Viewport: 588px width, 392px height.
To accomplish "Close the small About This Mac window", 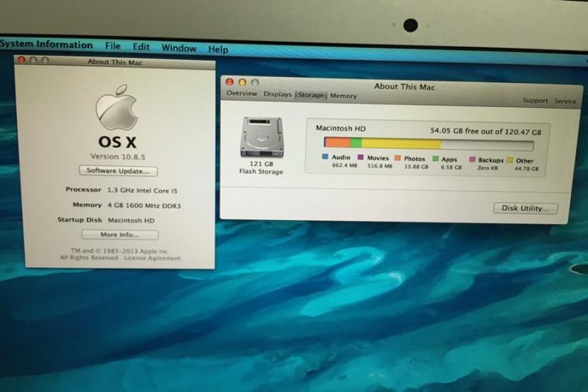I will pos(21,59).
